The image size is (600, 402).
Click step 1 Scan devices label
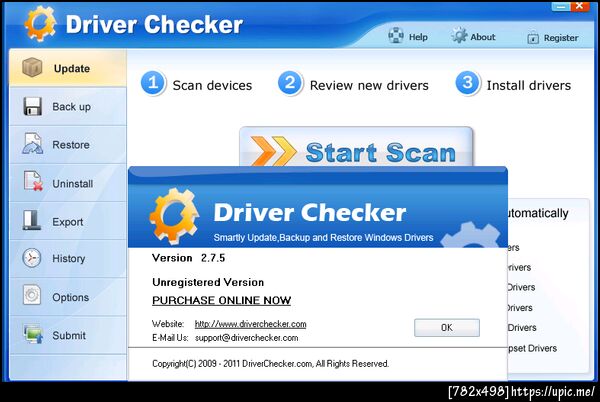pos(212,85)
